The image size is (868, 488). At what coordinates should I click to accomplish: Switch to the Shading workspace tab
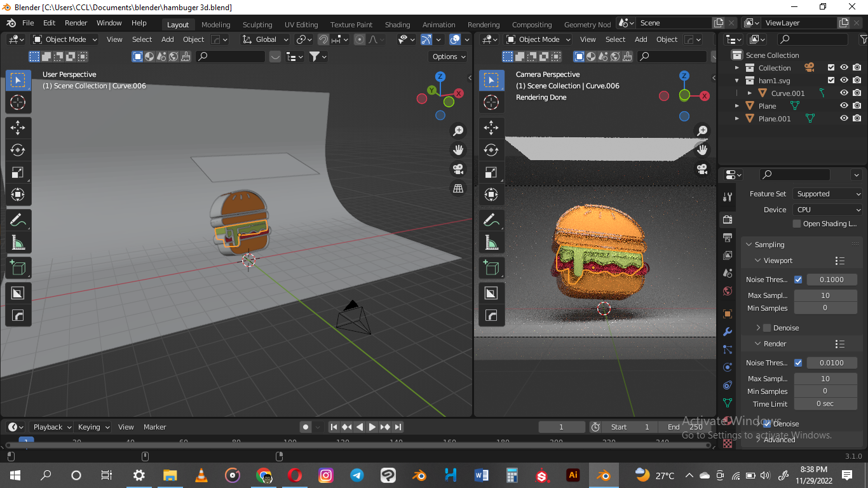(x=397, y=25)
